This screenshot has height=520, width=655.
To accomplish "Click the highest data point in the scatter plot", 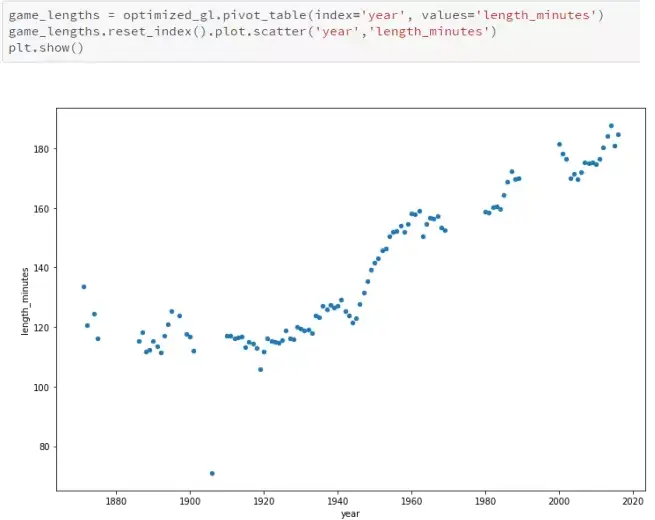I will (x=611, y=126).
